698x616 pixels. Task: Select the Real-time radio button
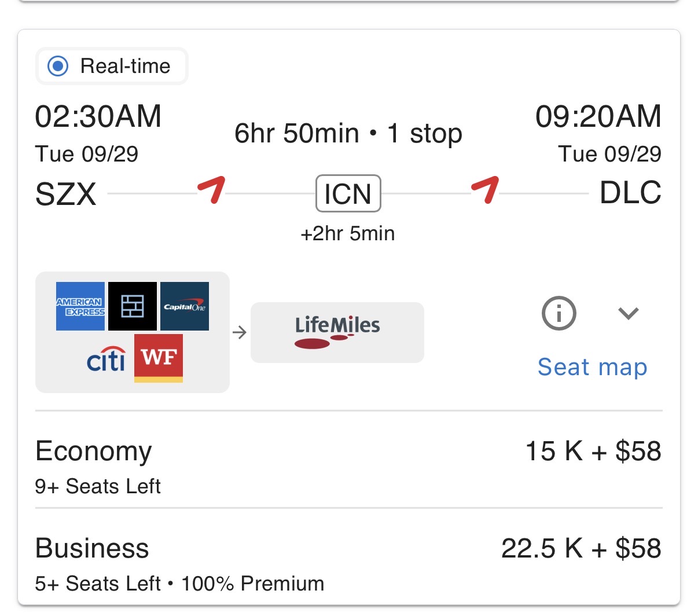point(58,66)
